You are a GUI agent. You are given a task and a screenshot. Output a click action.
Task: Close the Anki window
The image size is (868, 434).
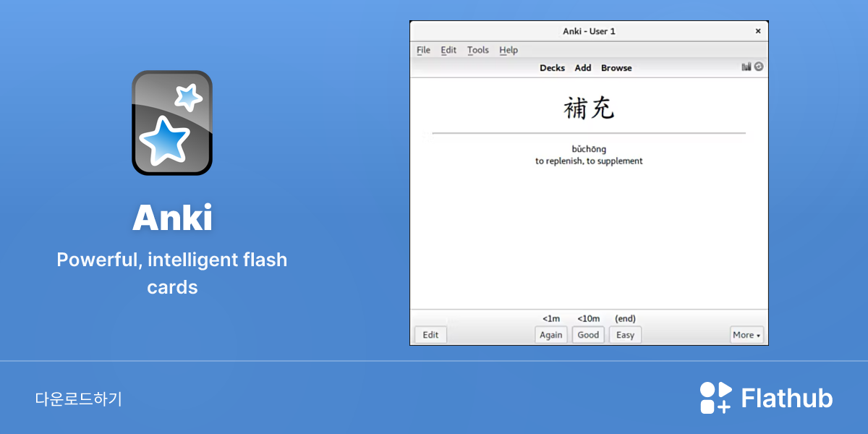(x=758, y=31)
